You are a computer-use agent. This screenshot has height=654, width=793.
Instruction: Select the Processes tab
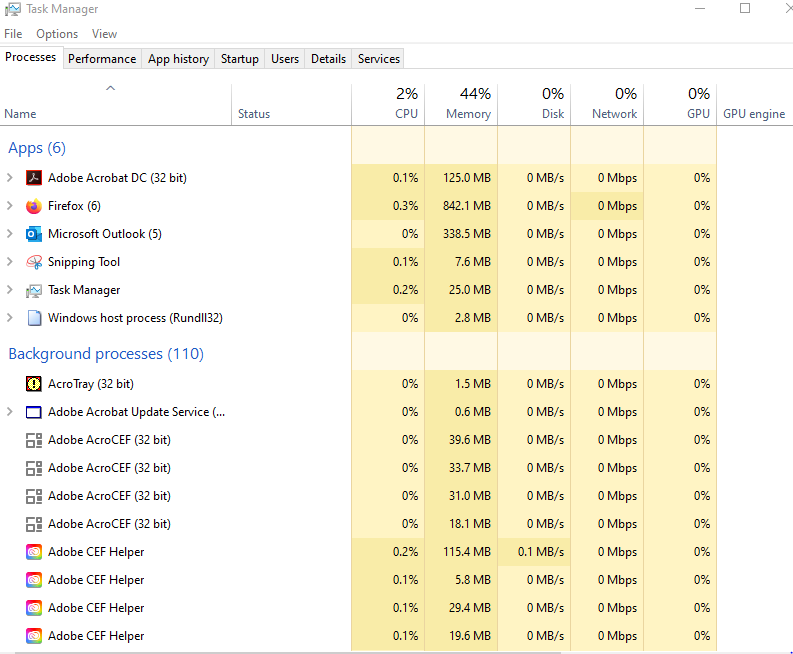point(30,57)
